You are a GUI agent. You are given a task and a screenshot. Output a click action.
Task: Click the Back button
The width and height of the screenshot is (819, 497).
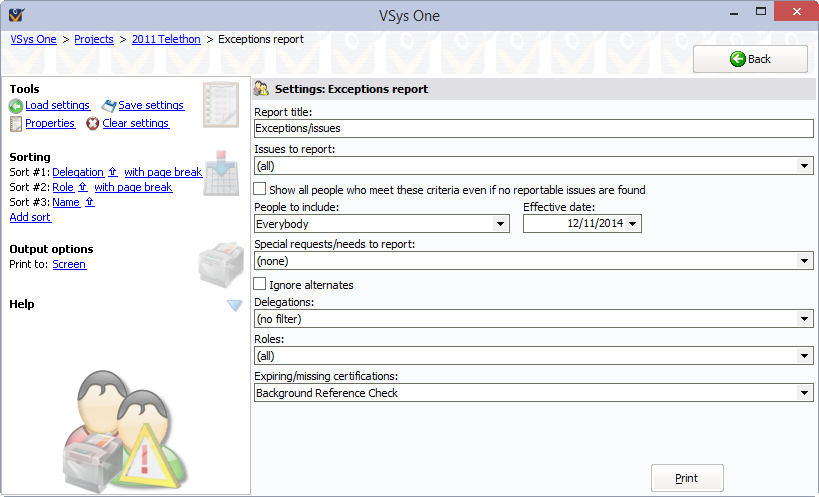[x=750, y=59]
